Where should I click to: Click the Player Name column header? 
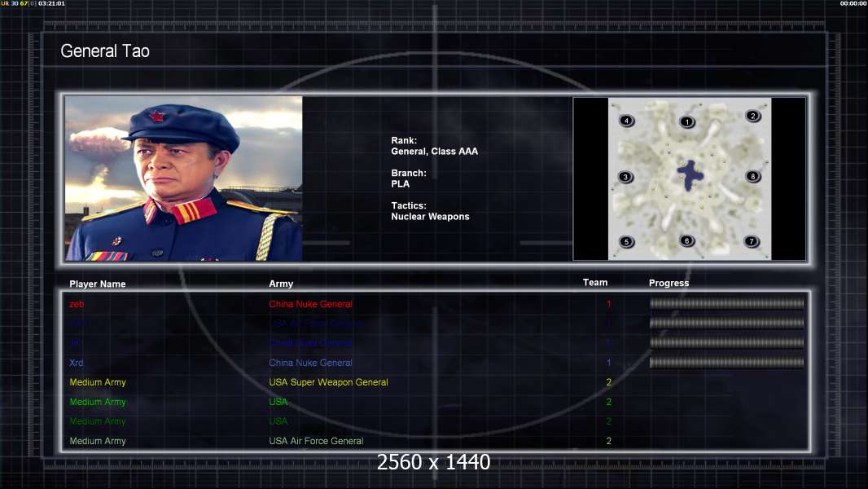coord(98,284)
